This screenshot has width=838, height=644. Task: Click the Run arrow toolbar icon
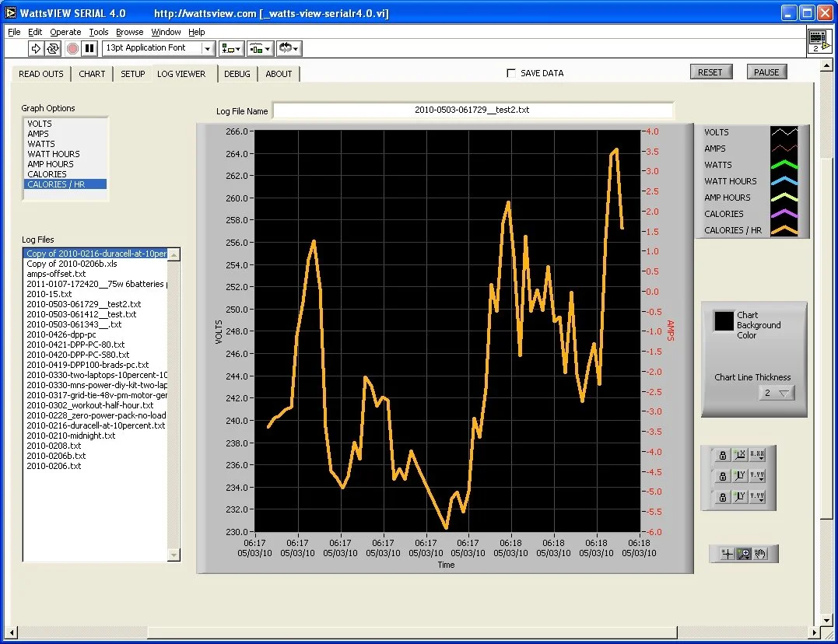pyautogui.click(x=35, y=49)
